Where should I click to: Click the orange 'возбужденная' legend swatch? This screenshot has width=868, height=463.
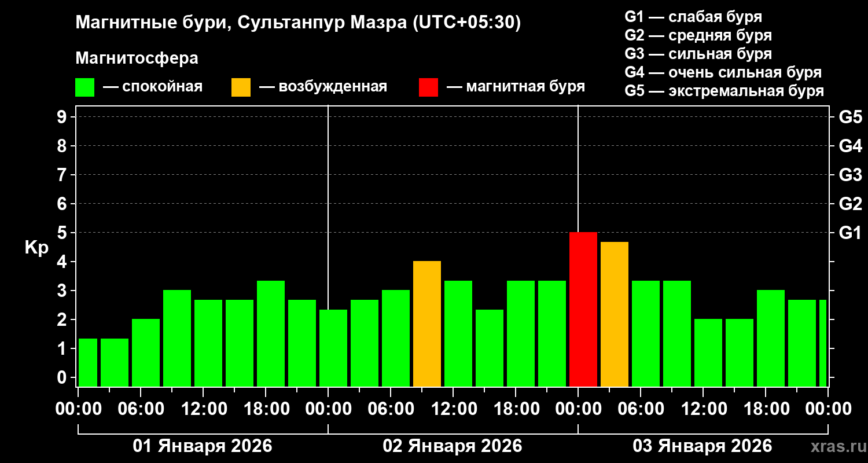tap(241, 87)
